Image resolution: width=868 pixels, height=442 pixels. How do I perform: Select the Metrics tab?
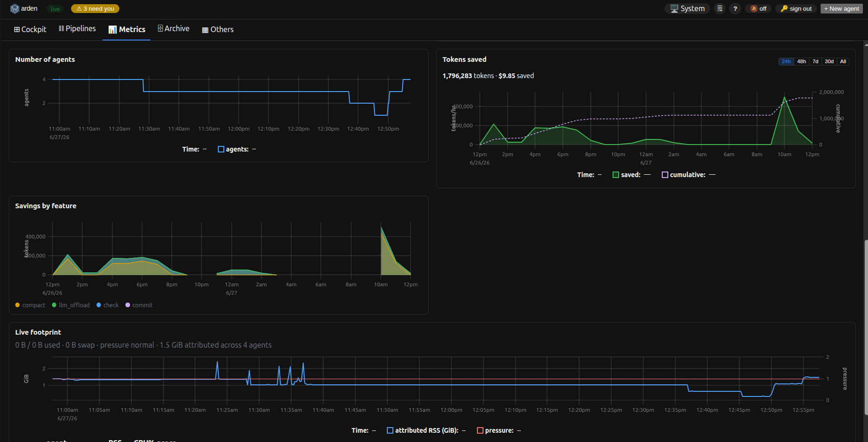coord(127,29)
